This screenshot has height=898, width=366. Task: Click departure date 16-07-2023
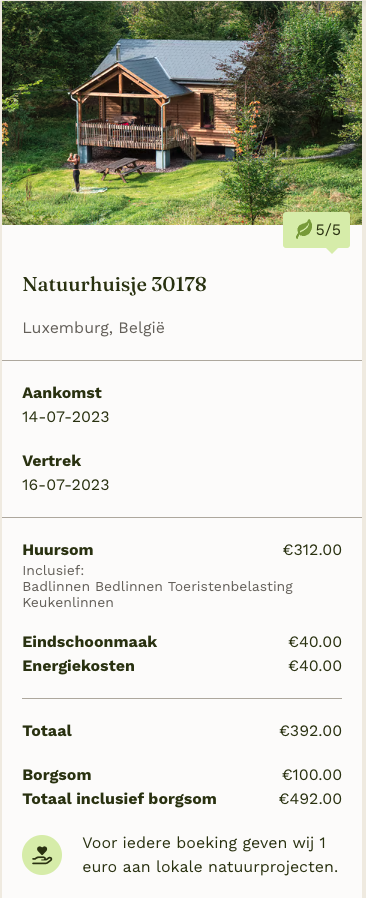(66, 485)
